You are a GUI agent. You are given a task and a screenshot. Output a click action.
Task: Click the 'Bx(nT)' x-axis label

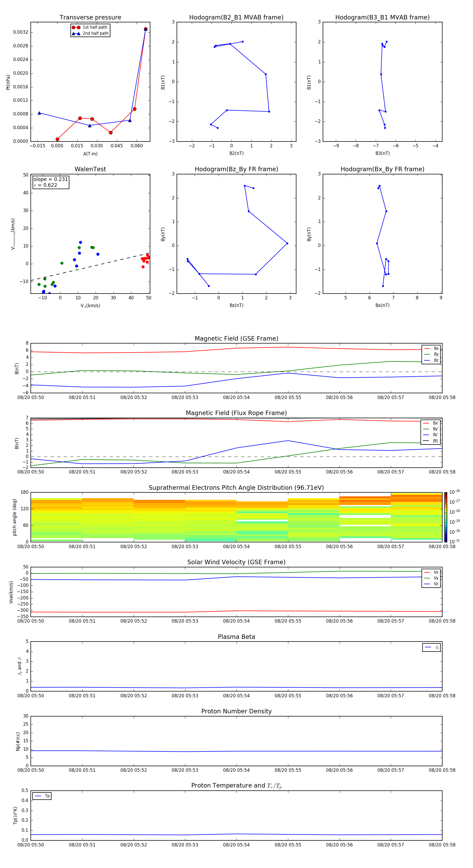pyautogui.click(x=382, y=305)
